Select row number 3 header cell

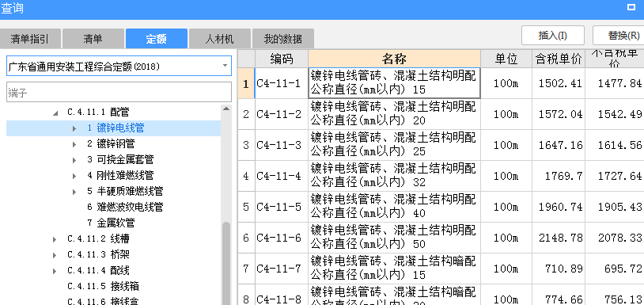click(246, 145)
